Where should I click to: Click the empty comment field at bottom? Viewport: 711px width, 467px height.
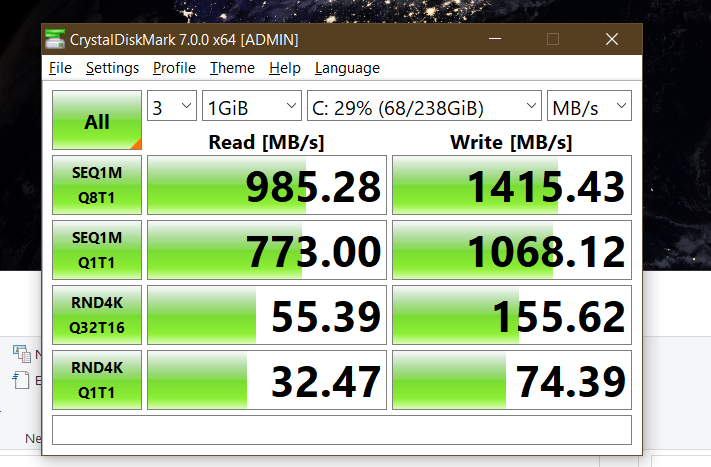[x=342, y=430]
